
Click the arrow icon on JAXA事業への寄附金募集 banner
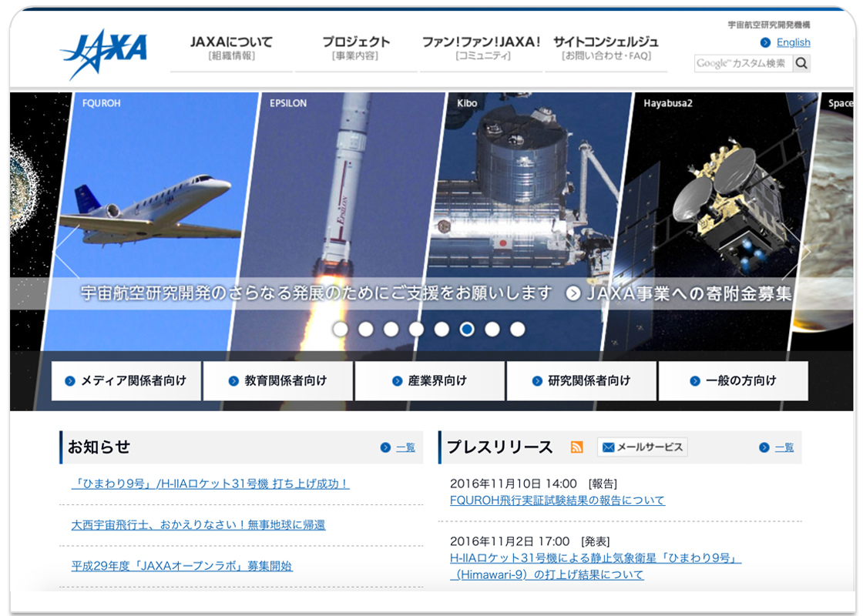[572, 293]
